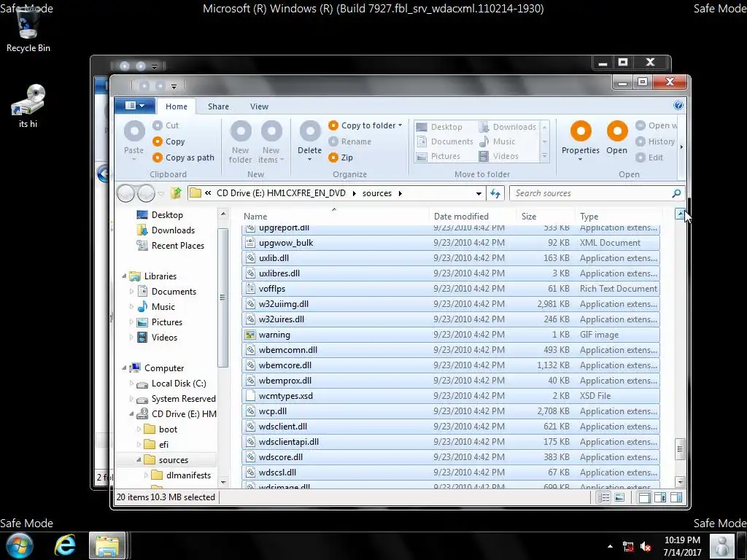Screen dimensions: 747x560
Task: Collapse the CD Drive (E:) tree node
Action: [x=131, y=414]
